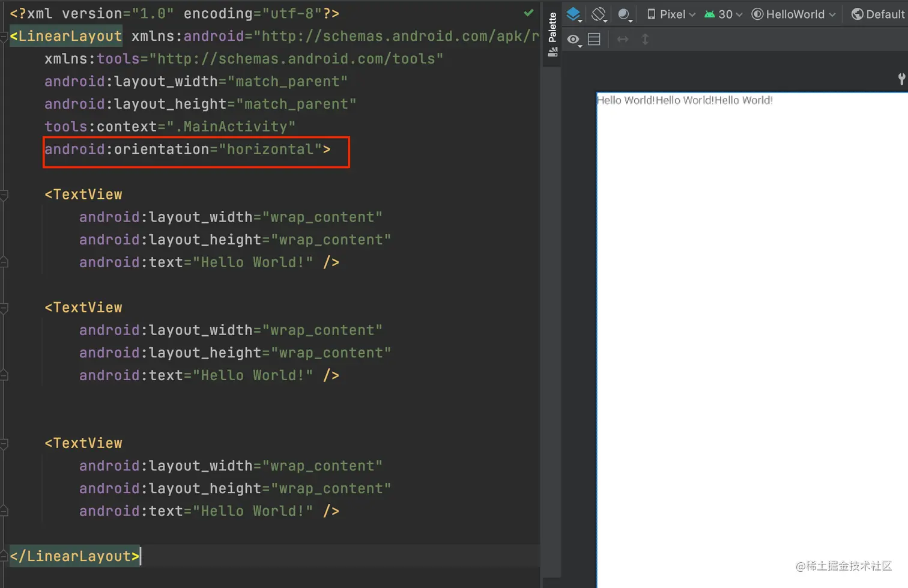908x588 pixels.
Task: Click the first TextView layout_width line
Action: (x=231, y=217)
